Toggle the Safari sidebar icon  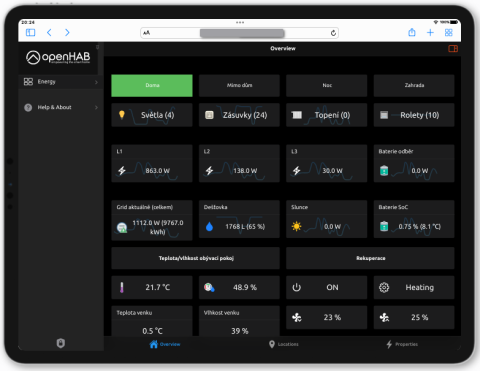point(30,32)
